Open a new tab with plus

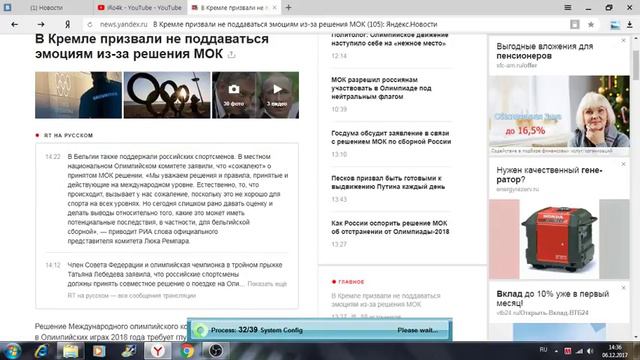pyautogui.click(x=288, y=7)
